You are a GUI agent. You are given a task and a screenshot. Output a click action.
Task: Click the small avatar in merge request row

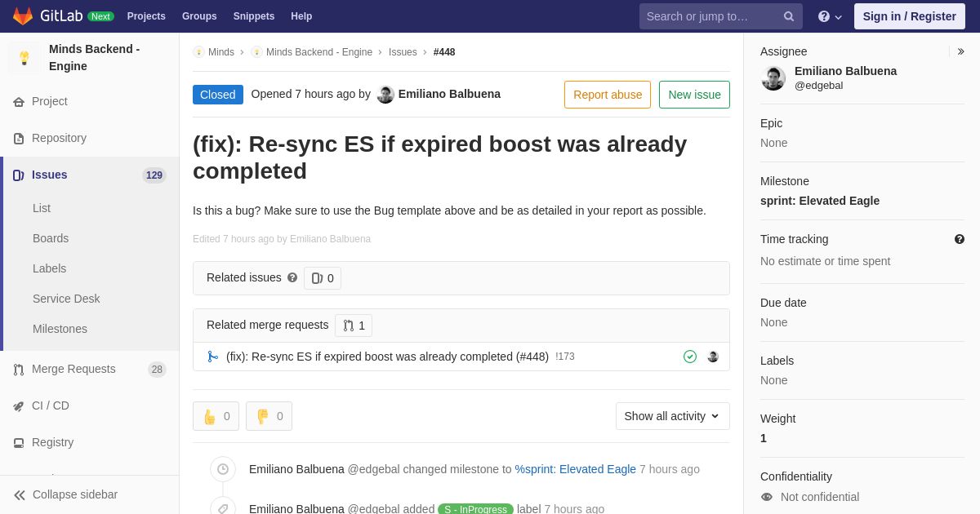[713, 357]
